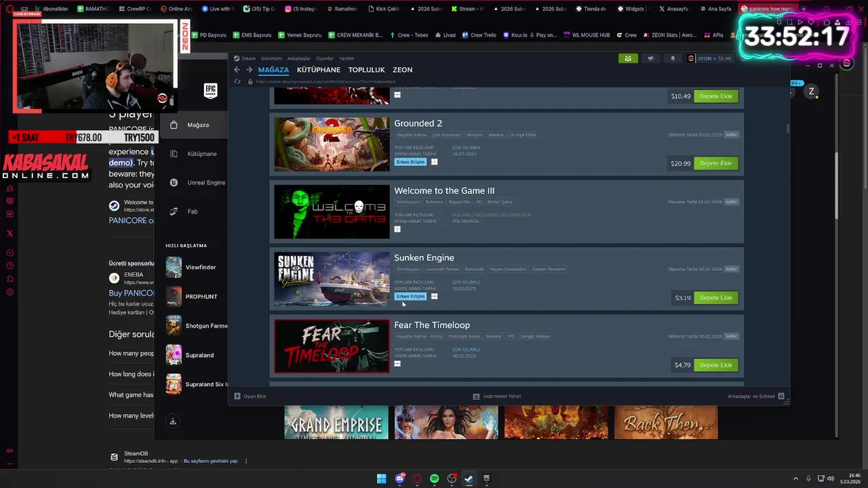Open the Welcome to the Game III title
Screen dimensions: 868x488
click(444, 190)
